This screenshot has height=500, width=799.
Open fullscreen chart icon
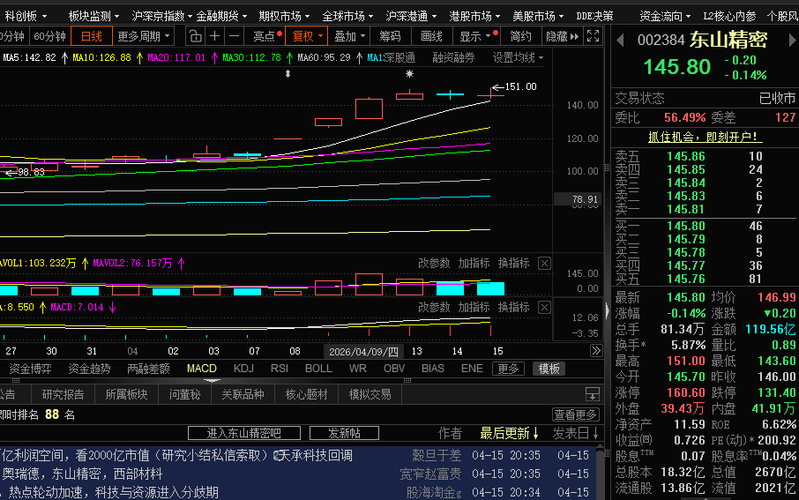coord(593,36)
